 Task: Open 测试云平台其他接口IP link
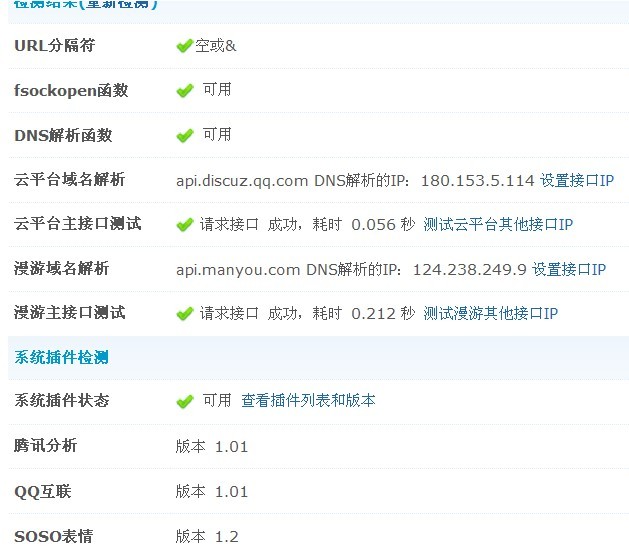click(498, 225)
